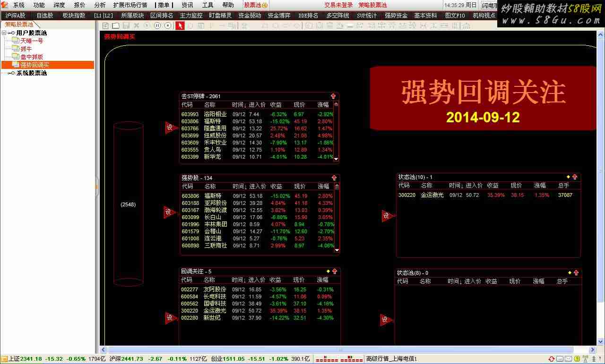Open the 功能 menu
The width and height of the screenshot is (605, 364).
[39, 5]
